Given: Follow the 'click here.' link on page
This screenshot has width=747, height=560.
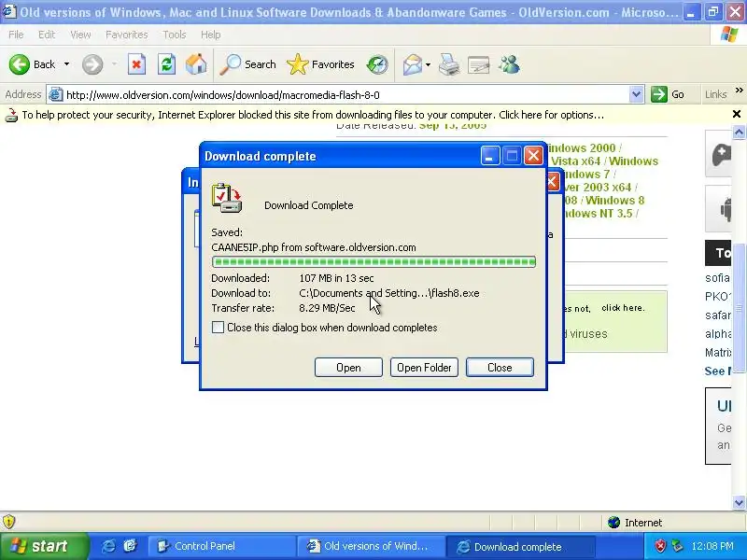Looking at the screenshot, I should pyautogui.click(x=623, y=308).
